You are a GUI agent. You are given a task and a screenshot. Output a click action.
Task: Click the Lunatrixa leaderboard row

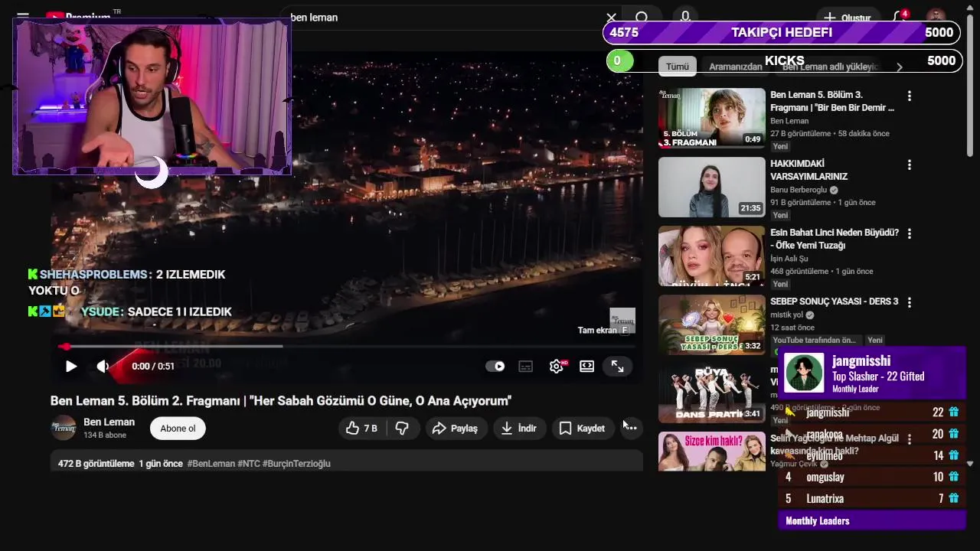[x=872, y=498]
